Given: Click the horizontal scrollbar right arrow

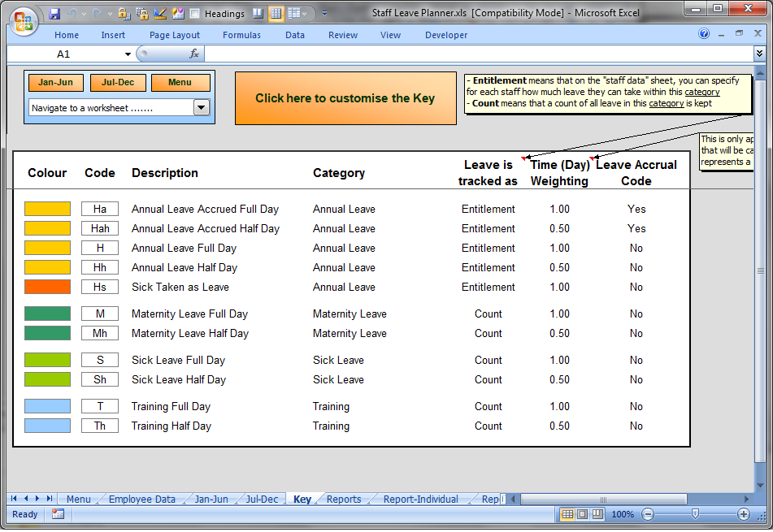Looking at the screenshot, I should [746, 499].
